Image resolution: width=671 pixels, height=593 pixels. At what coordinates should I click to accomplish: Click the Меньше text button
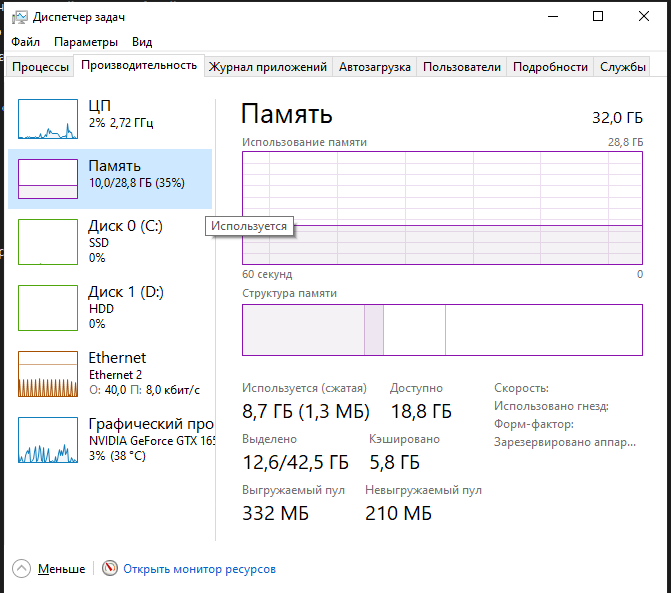pyautogui.click(x=61, y=569)
